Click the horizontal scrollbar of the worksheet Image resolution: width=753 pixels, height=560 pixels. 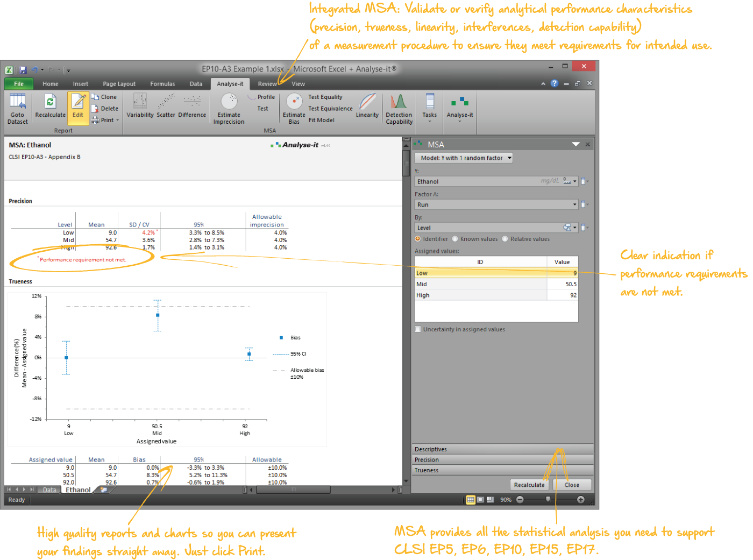(x=294, y=490)
